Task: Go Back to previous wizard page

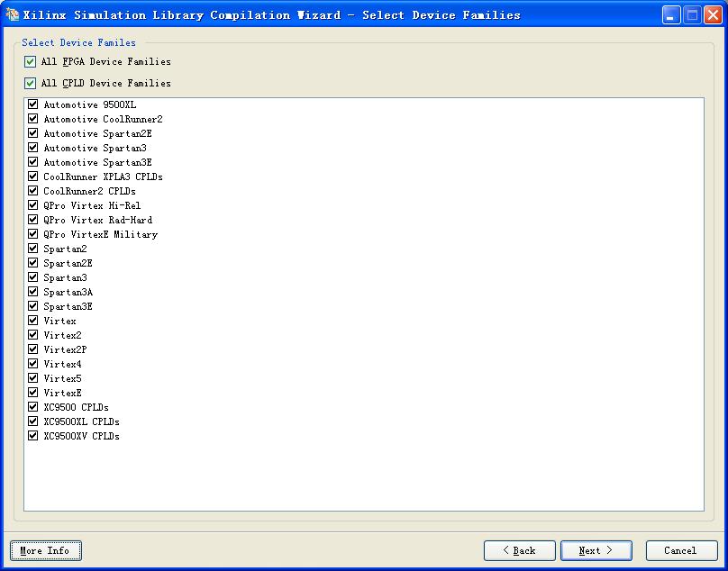Action: [520, 550]
